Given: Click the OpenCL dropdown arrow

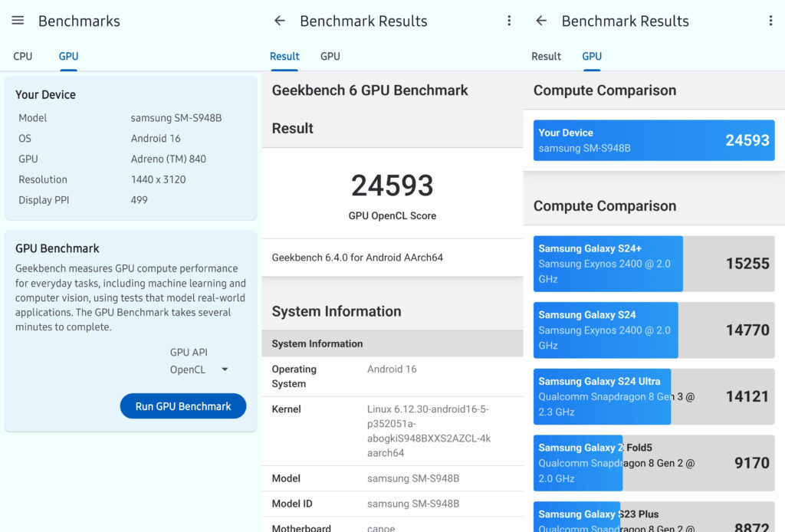Looking at the screenshot, I should click(225, 369).
